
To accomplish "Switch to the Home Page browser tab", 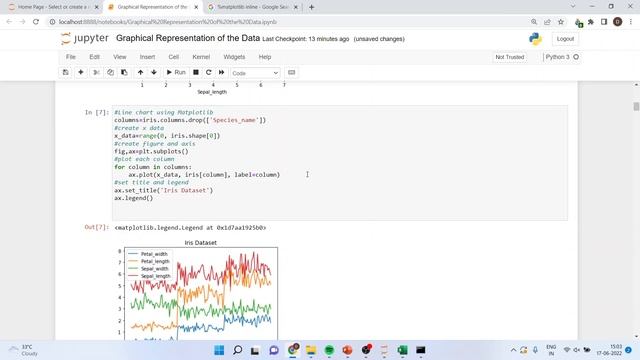I will tap(53, 7).
